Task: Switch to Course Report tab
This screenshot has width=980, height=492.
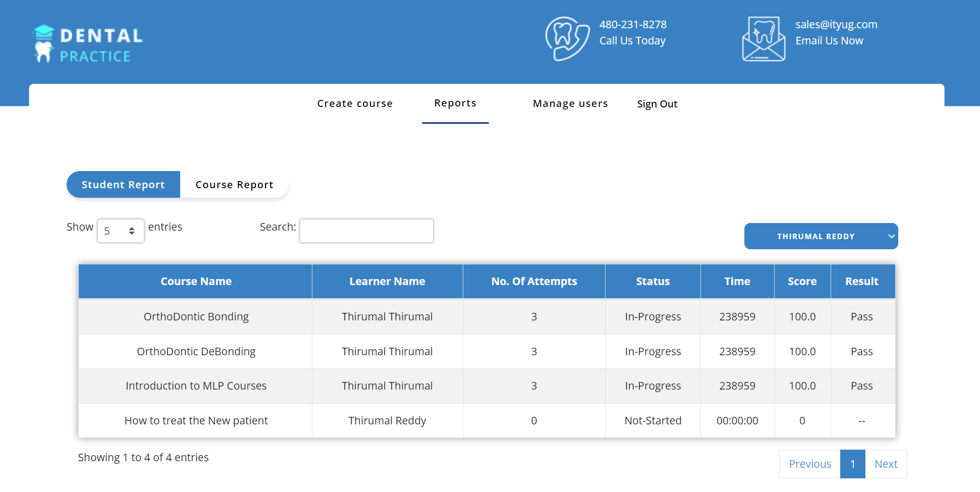Action: coord(234,185)
